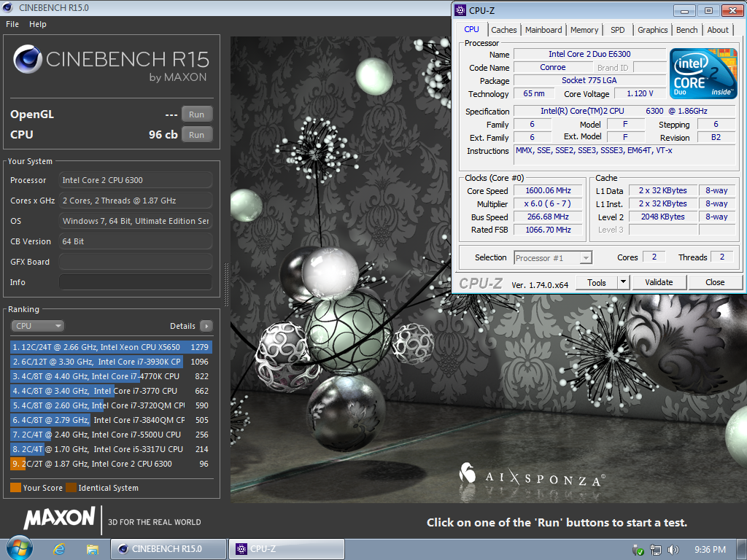Image resolution: width=747 pixels, height=560 pixels.
Task: Click the Code Name value Conroe
Action: [553, 67]
